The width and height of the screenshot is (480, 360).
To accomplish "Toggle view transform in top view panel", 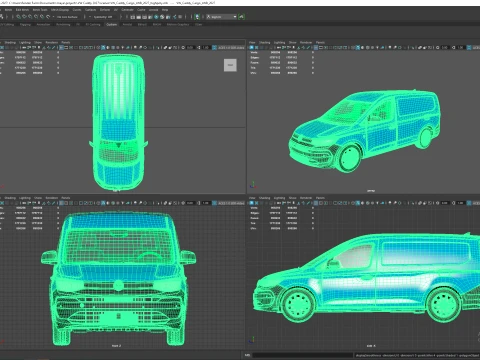I will [x=214, y=47].
